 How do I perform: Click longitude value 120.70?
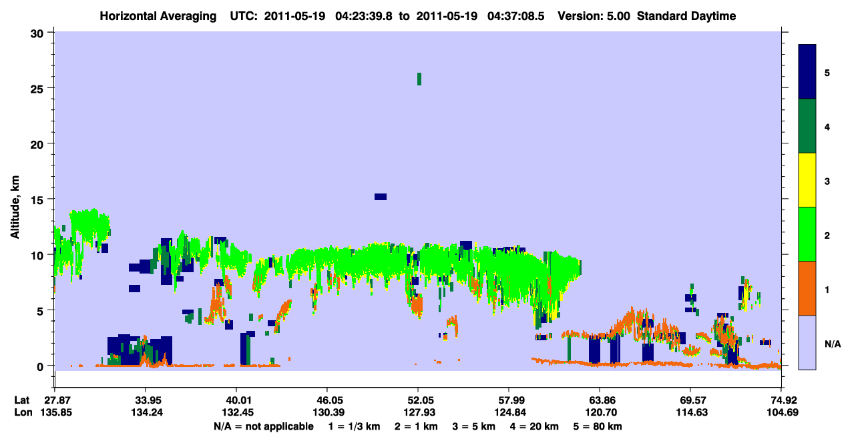[600, 412]
